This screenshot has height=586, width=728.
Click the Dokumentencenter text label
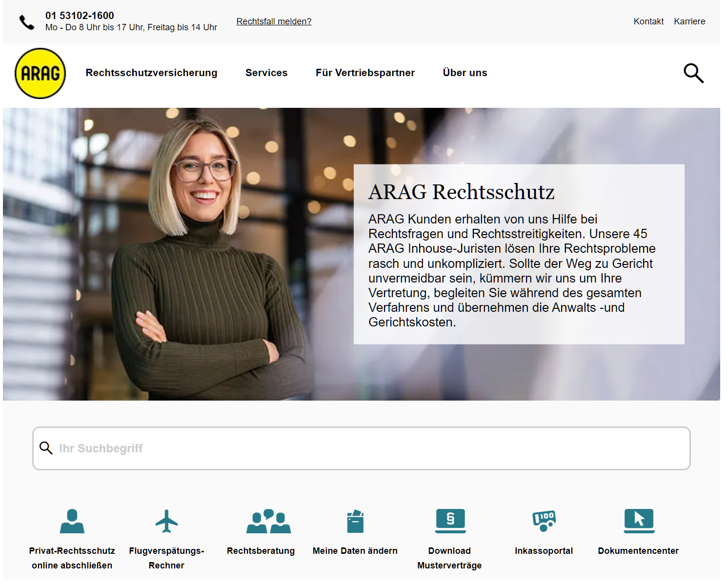tap(638, 551)
